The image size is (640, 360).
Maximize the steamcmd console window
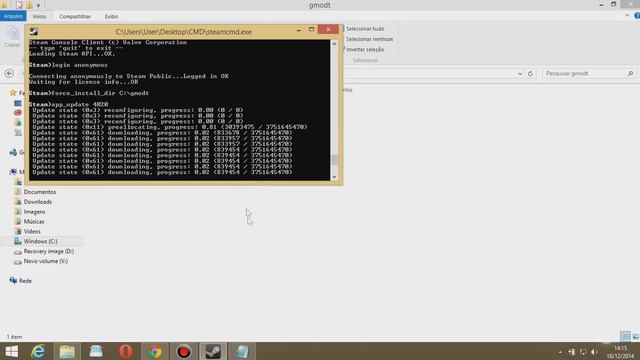click(311, 29)
